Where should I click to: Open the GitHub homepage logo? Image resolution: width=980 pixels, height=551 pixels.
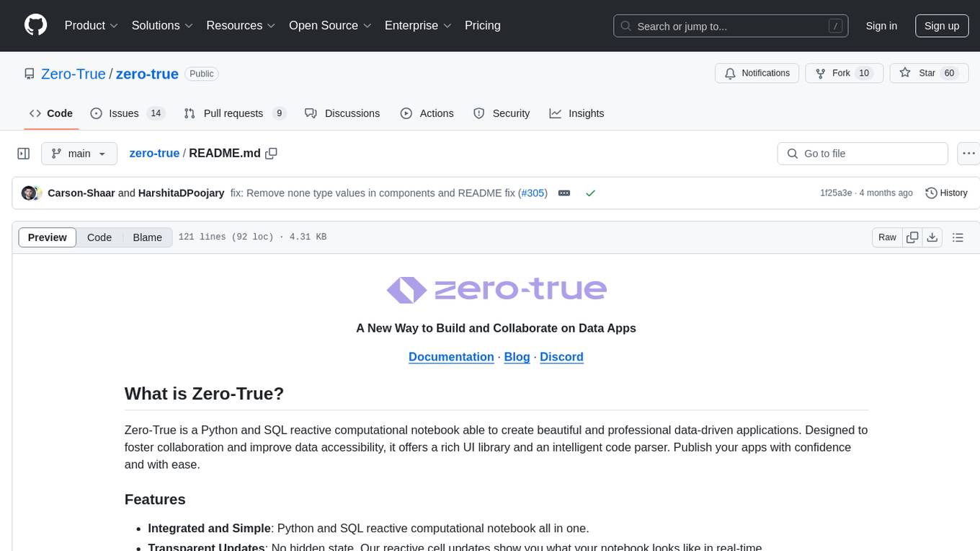click(35, 25)
